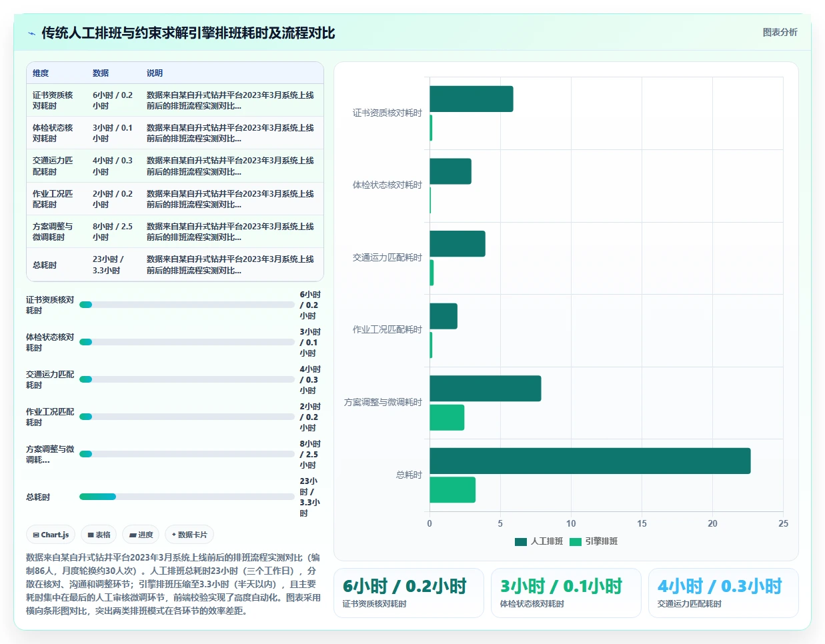The image size is (825, 644).
Task: Click the 证书资质核对耗时 人工排班 bar
Action: tap(472, 99)
